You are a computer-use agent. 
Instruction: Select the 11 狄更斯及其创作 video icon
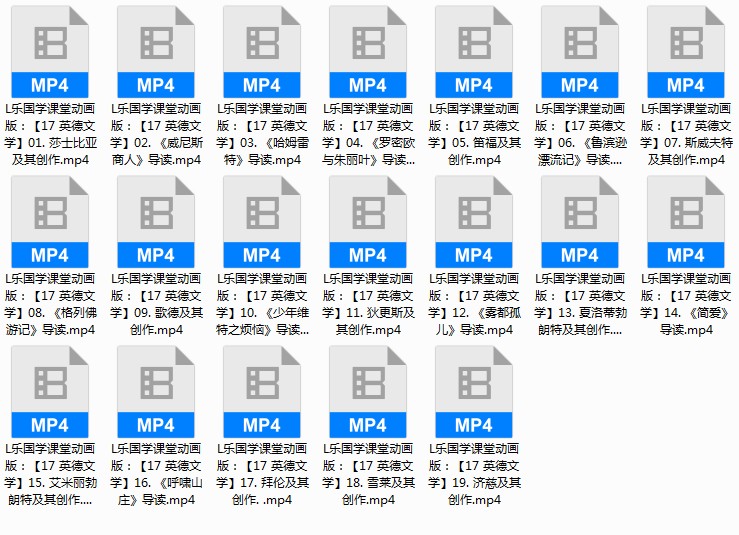[368, 222]
